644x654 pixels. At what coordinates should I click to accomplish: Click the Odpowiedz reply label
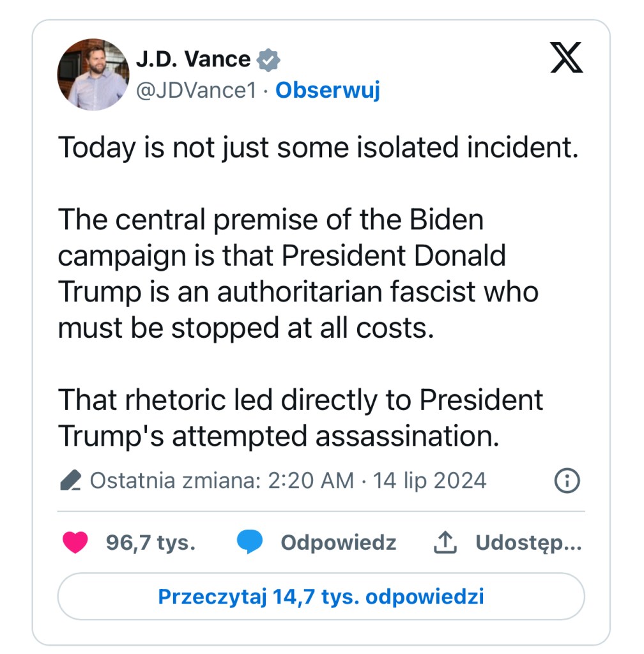click(x=338, y=543)
